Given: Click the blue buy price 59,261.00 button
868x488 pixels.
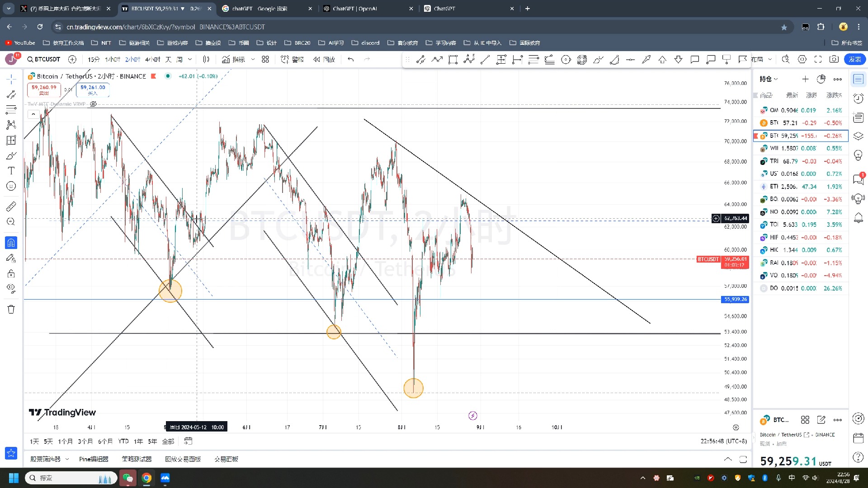Looking at the screenshot, I should tap(93, 90).
